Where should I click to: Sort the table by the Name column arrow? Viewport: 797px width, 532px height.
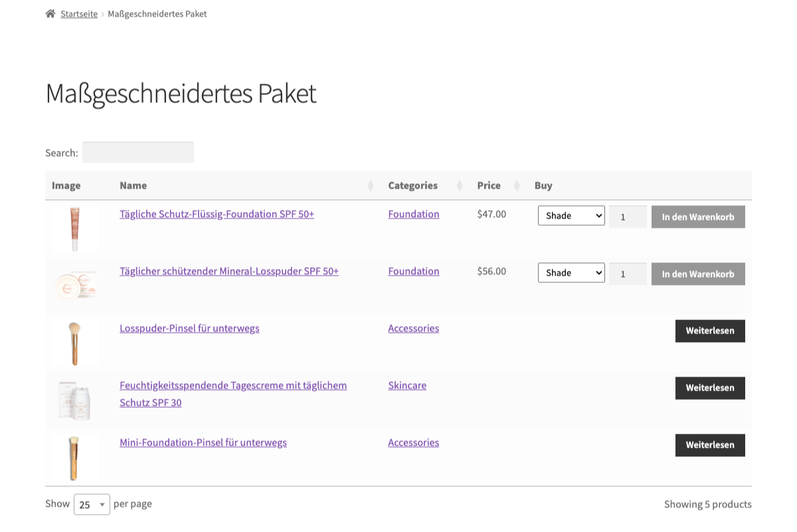(x=370, y=185)
